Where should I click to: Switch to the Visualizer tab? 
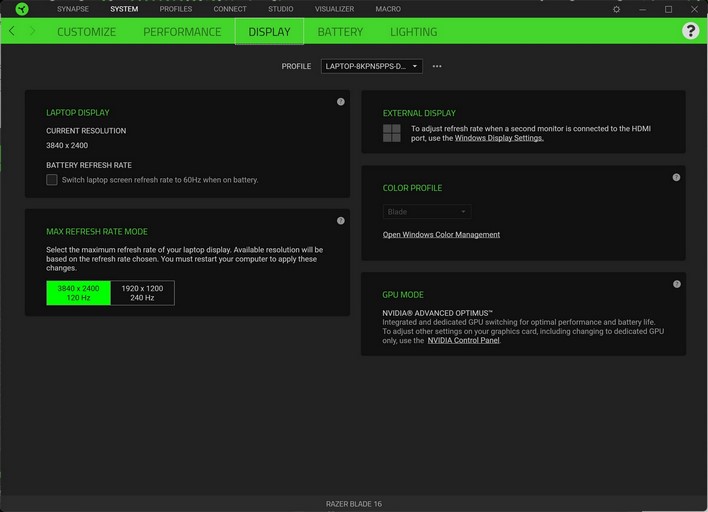pos(334,9)
